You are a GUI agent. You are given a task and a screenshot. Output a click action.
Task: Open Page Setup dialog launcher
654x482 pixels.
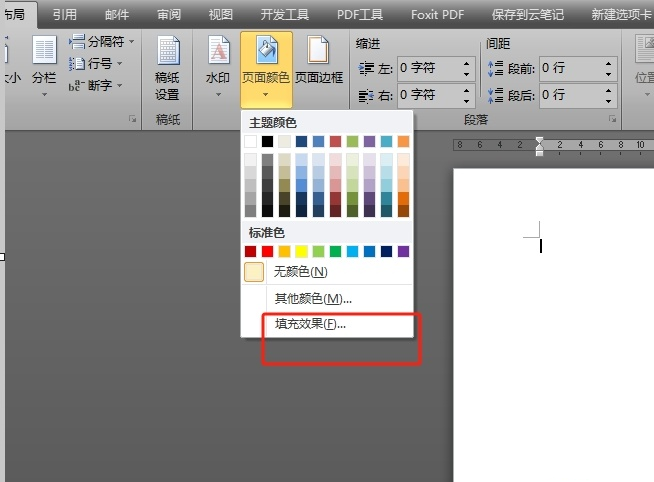133,119
